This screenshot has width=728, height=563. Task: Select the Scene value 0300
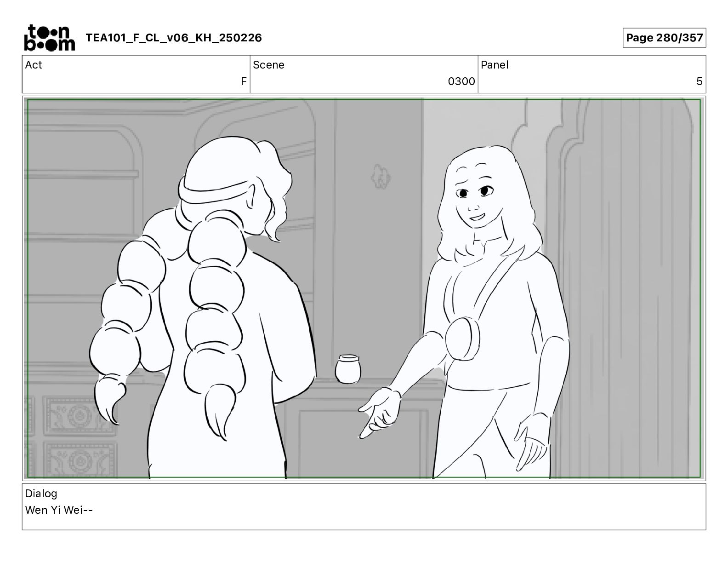461,81
